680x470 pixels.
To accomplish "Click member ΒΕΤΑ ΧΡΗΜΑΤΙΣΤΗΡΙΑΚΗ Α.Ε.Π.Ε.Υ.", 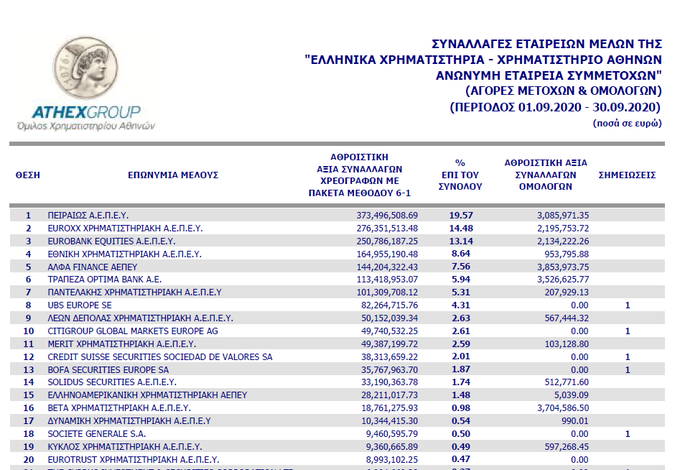I will pyautogui.click(x=119, y=408).
